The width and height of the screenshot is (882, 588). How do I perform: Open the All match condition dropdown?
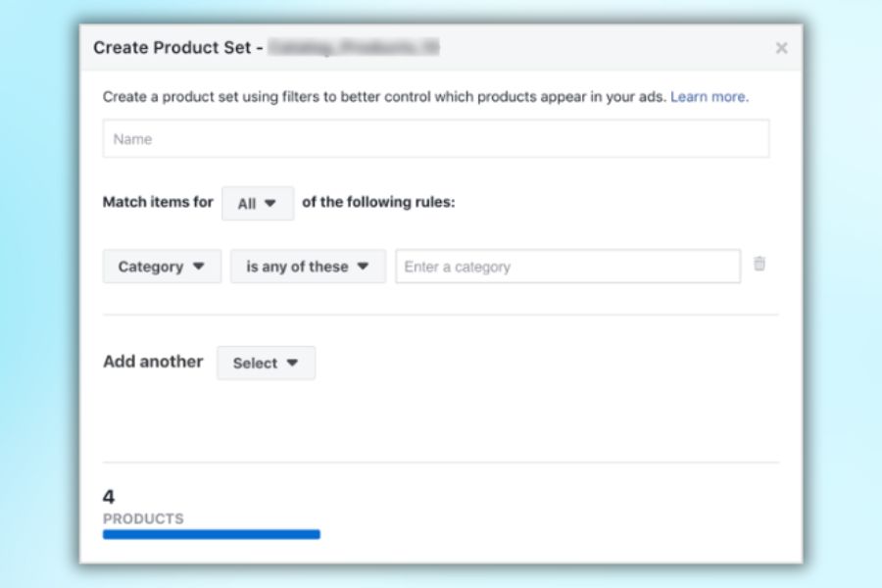pos(258,204)
